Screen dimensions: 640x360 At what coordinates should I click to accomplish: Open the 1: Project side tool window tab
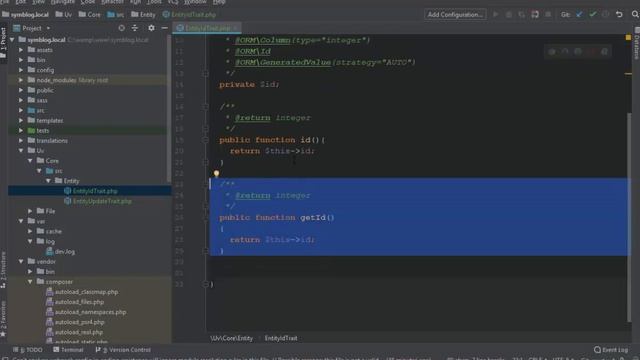click(x=3, y=44)
